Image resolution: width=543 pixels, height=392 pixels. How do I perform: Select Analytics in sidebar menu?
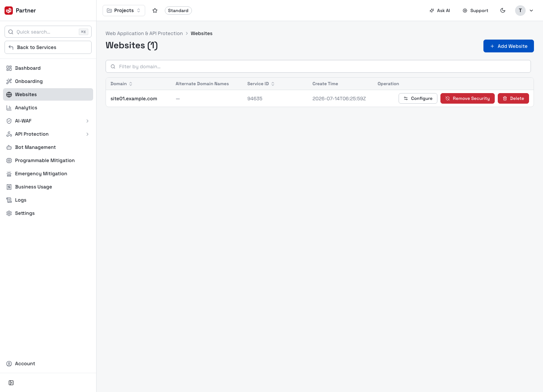(48, 108)
